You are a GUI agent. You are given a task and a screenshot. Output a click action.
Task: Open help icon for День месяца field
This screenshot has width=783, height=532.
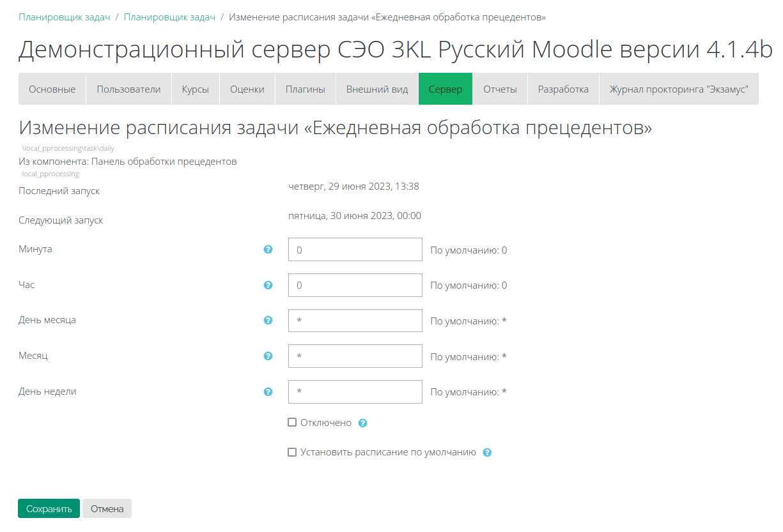[268, 320]
